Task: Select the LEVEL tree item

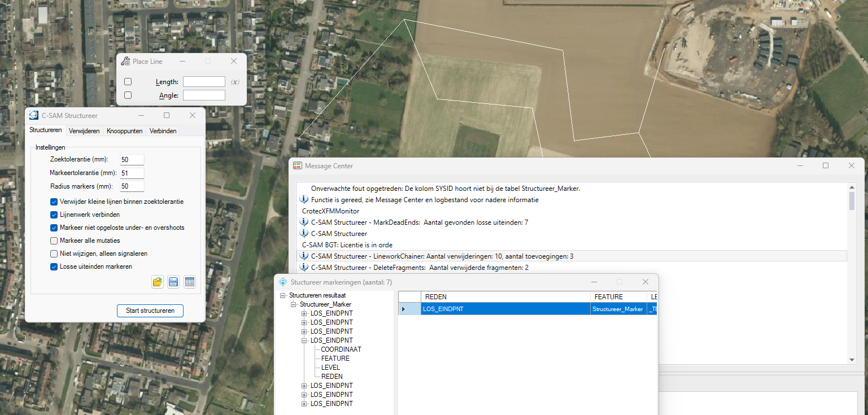Action: pos(330,368)
